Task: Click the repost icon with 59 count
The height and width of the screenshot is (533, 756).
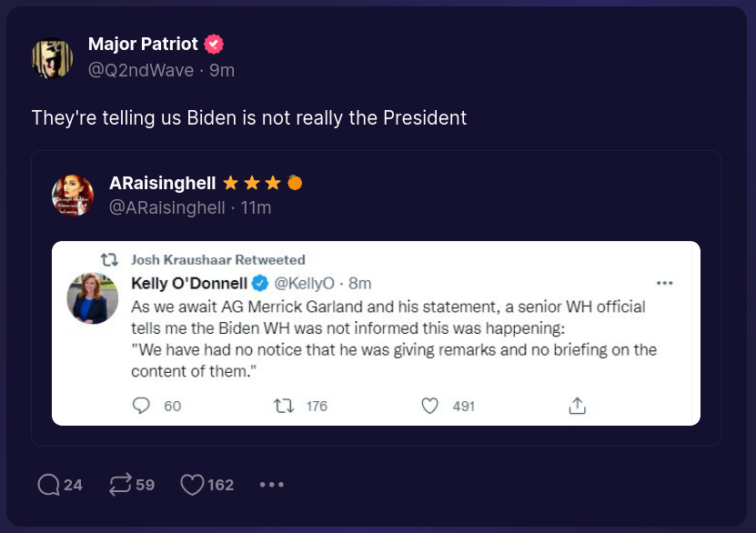Action: [x=119, y=485]
